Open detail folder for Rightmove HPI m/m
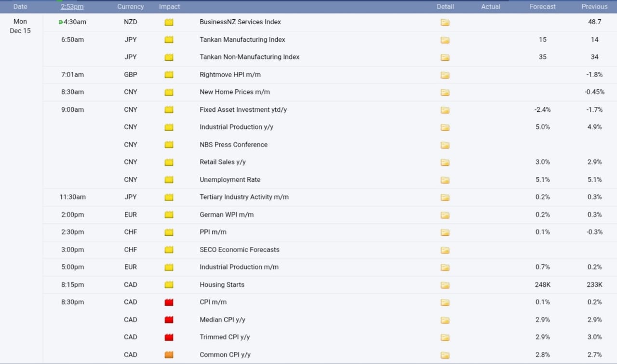Image resolution: width=617 pixels, height=364 pixels. pos(444,75)
